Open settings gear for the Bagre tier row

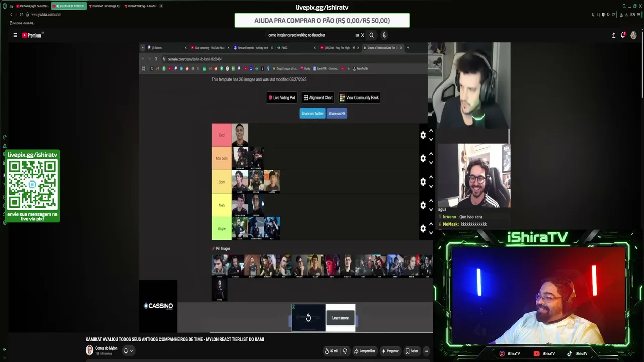pos(423,228)
